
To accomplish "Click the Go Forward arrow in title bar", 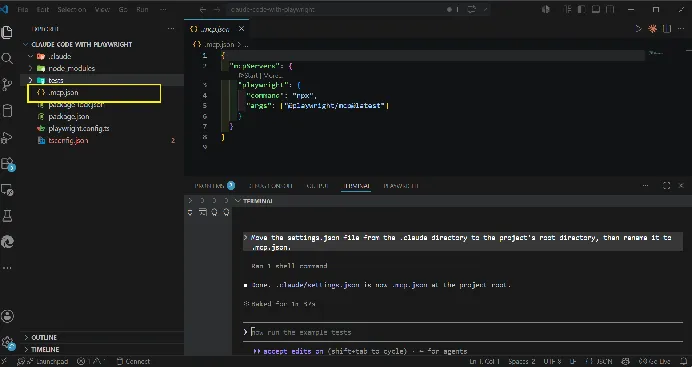I will click(217, 9).
